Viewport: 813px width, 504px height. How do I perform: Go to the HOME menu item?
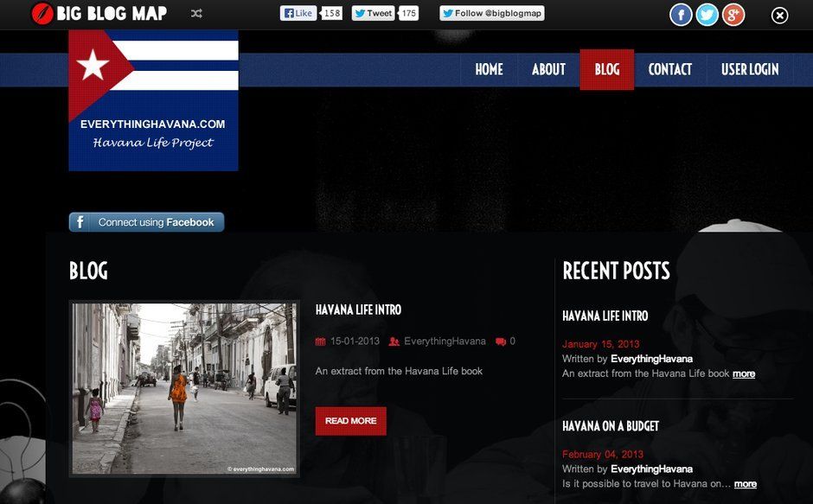coord(489,69)
